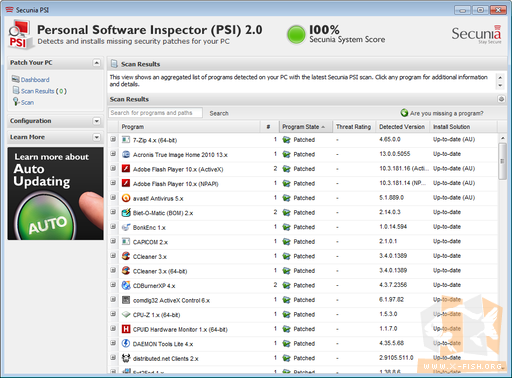Click the PSI logo icon in header
The width and height of the screenshot is (512, 378).
click(x=20, y=35)
